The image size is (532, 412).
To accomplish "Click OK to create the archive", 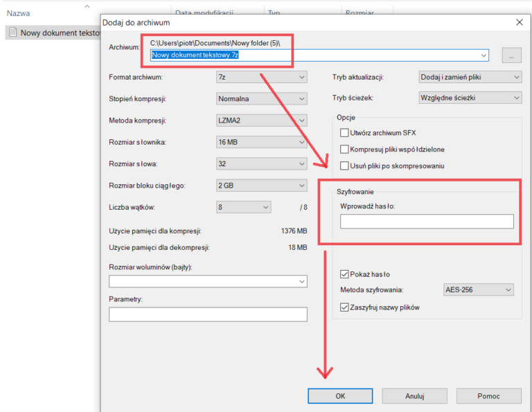I will point(340,396).
